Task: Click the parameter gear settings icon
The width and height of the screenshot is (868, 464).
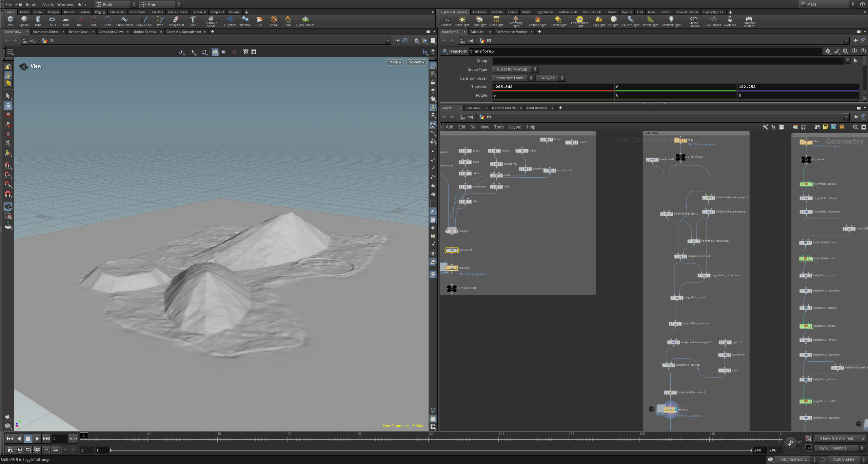Action: click(828, 51)
